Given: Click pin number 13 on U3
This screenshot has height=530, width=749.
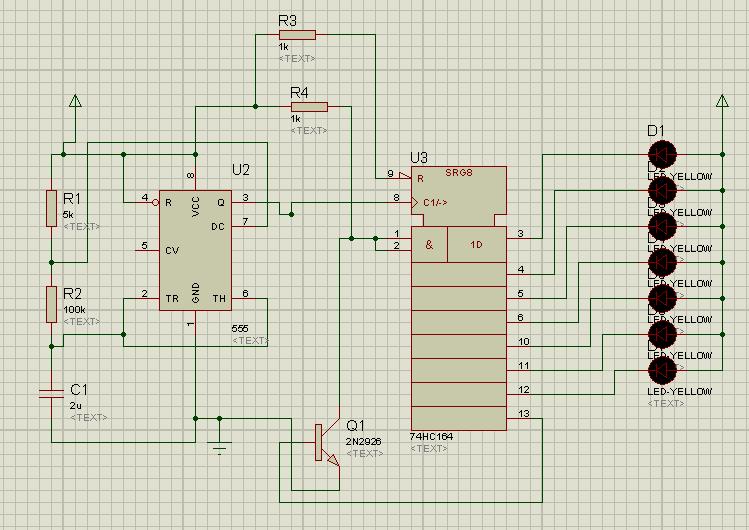Looking at the screenshot, I should tap(524, 413).
